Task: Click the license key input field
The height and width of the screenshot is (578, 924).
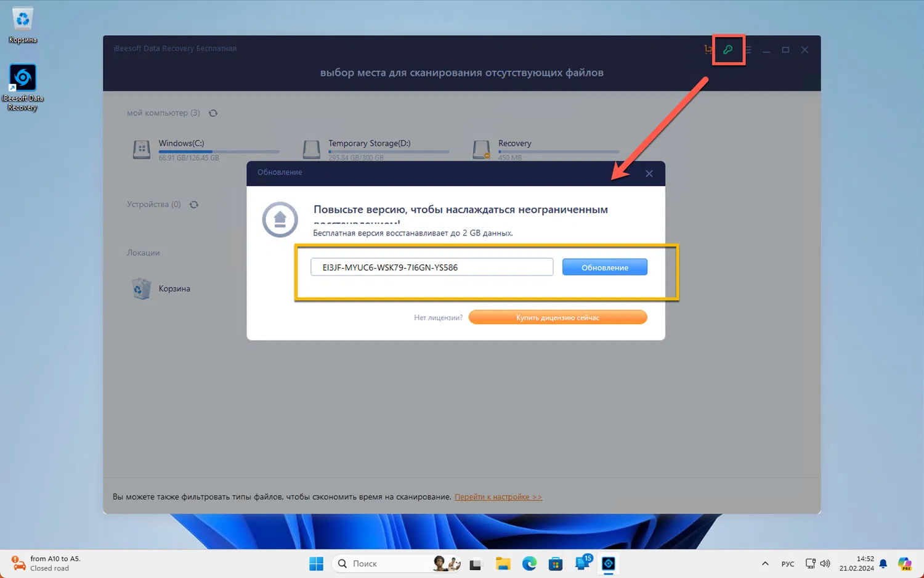Action: (432, 267)
